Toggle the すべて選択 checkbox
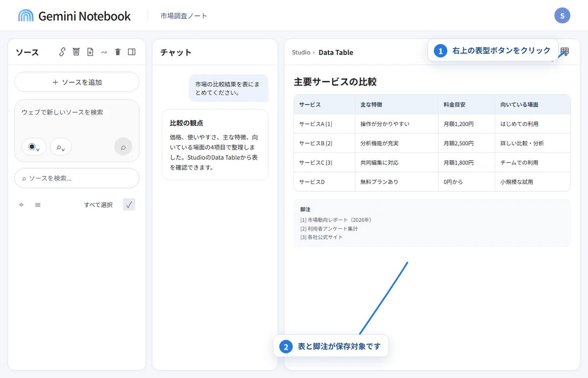This screenshot has width=588, height=378. tap(129, 205)
